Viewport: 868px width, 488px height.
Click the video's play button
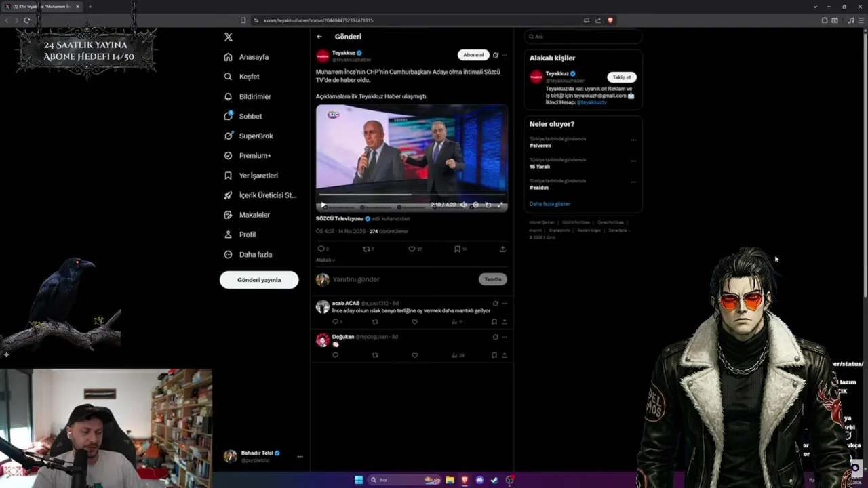coord(323,205)
